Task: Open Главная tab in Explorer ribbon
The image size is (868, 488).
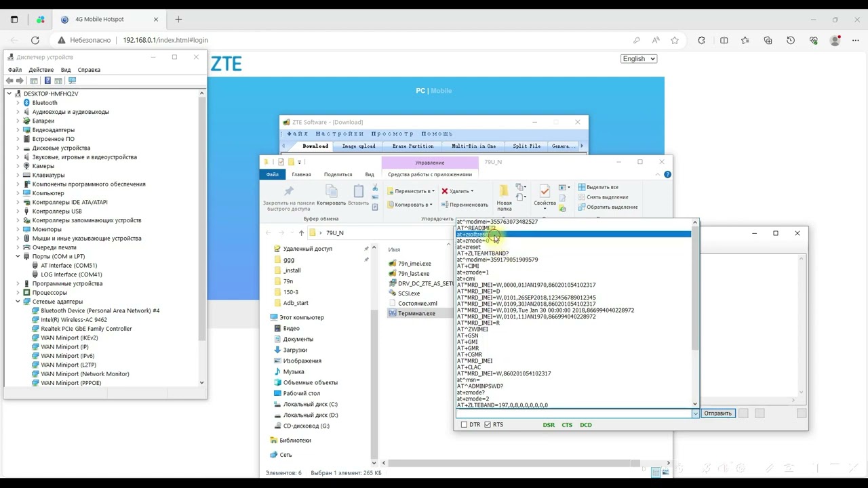Action: tap(301, 174)
